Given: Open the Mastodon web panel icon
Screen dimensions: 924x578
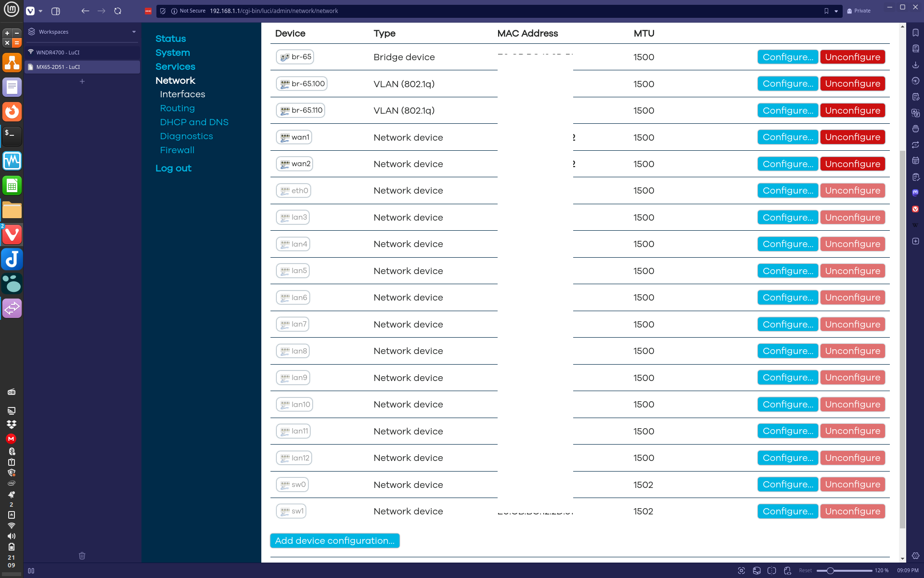Looking at the screenshot, I should [x=915, y=193].
